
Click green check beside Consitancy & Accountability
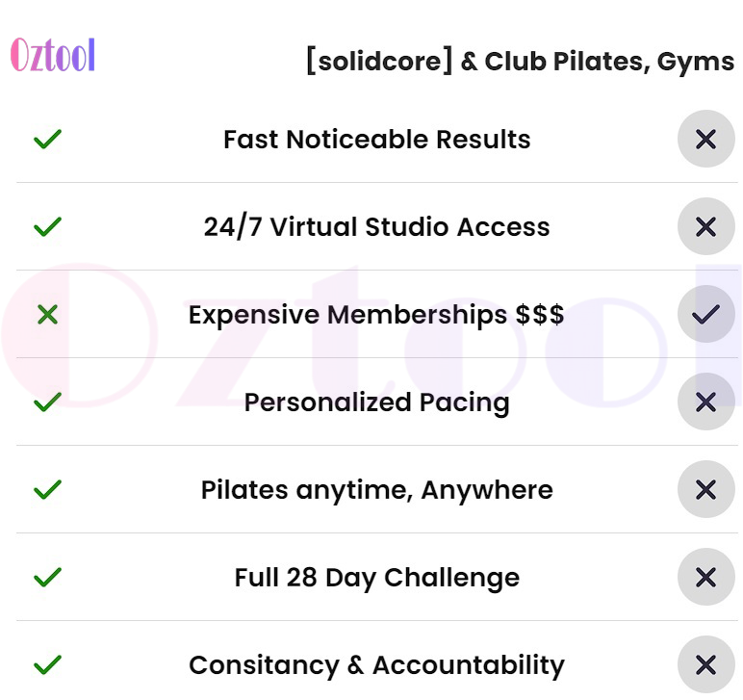(47, 665)
